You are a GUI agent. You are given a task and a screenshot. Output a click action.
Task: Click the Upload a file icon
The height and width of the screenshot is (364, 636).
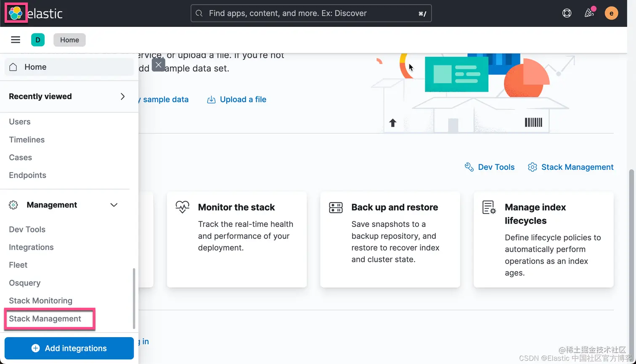[x=211, y=100]
